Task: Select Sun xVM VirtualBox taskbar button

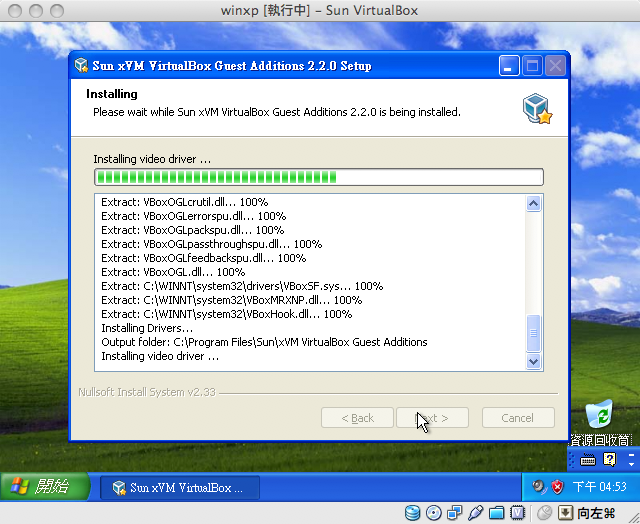Action: tap(180, 487)
